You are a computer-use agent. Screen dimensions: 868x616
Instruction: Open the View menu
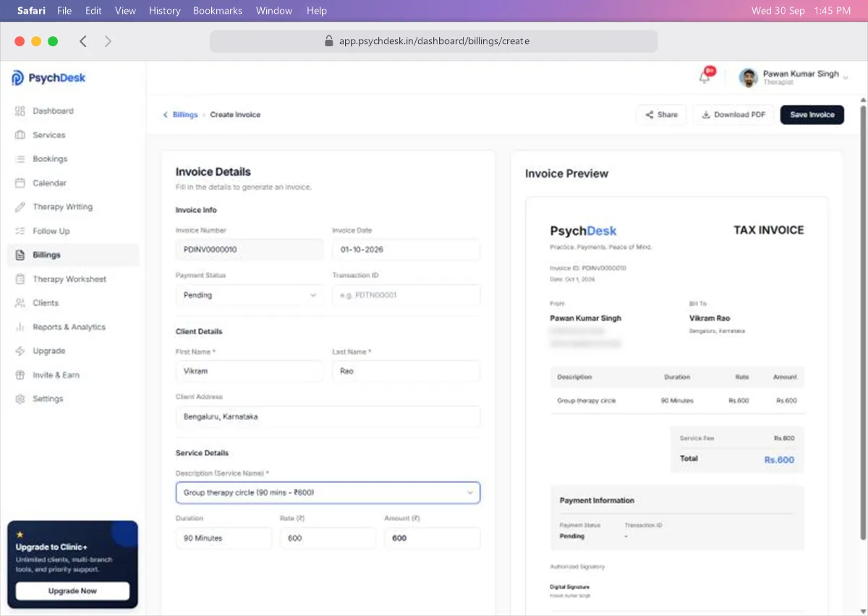pyautogui.click(x=125, y=11)
